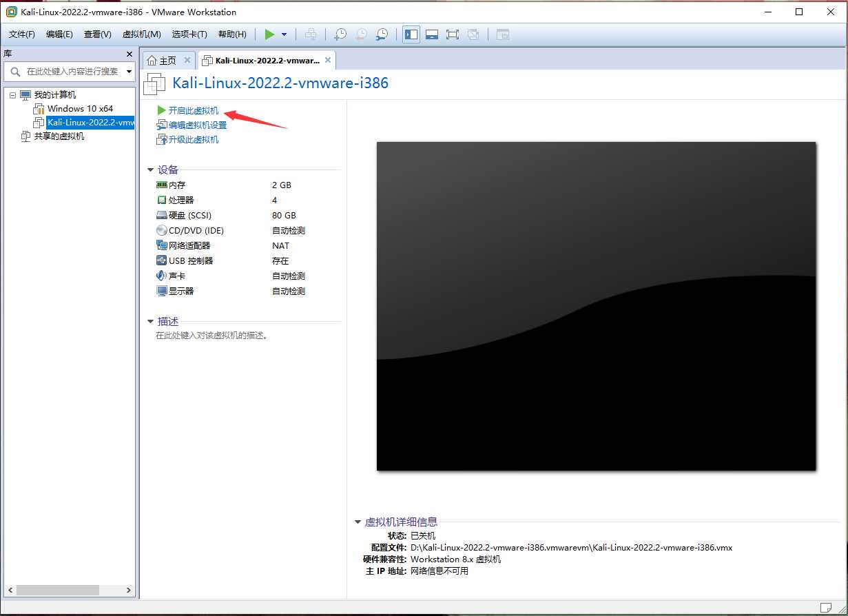
Task: Click the library horizontal scrollbar right arrow
Action: (129, 591)
